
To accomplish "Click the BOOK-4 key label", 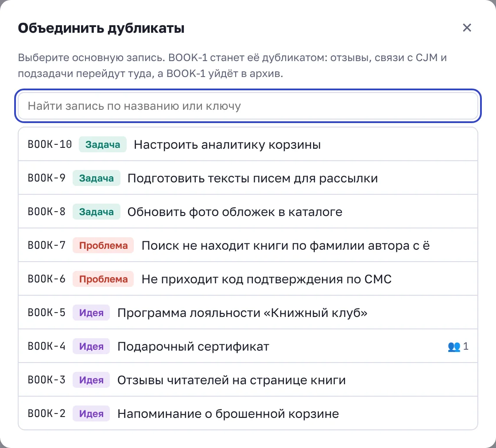I will [47, 346].
